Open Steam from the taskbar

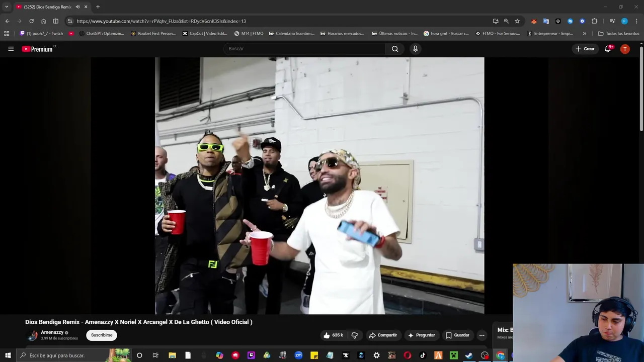pos(469,355)
